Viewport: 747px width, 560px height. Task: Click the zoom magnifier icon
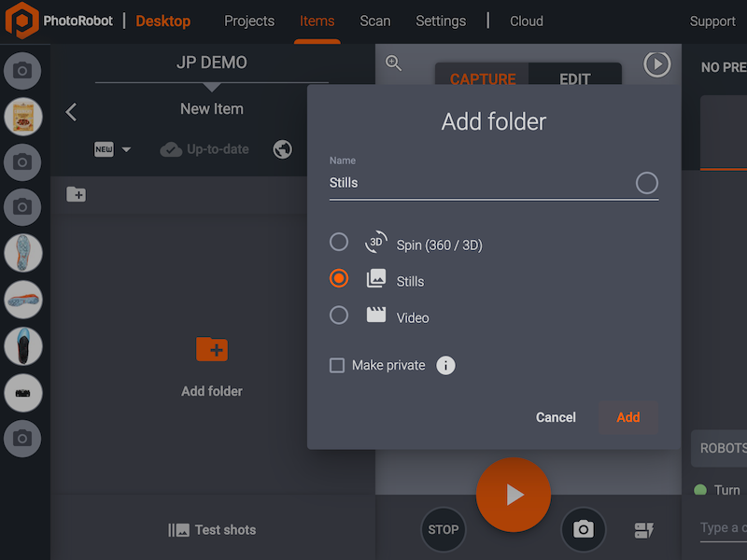point(394,63)
